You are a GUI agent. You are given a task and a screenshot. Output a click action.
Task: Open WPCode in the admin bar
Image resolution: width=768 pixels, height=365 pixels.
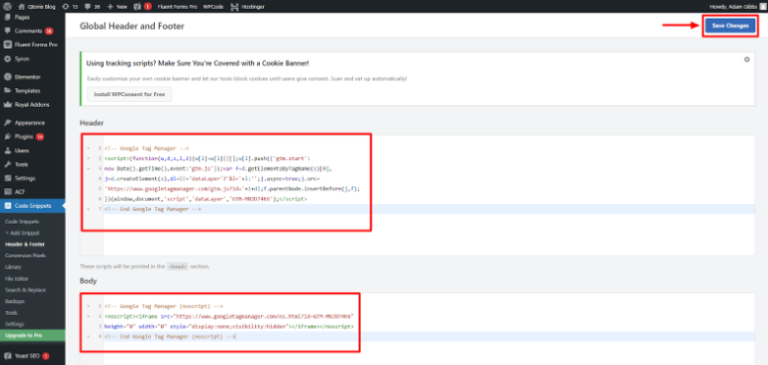tap(213, 7)
